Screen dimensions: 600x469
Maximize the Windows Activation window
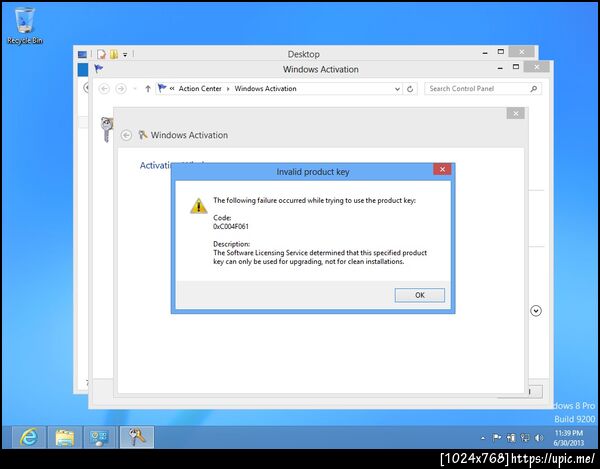coord(516,67)
